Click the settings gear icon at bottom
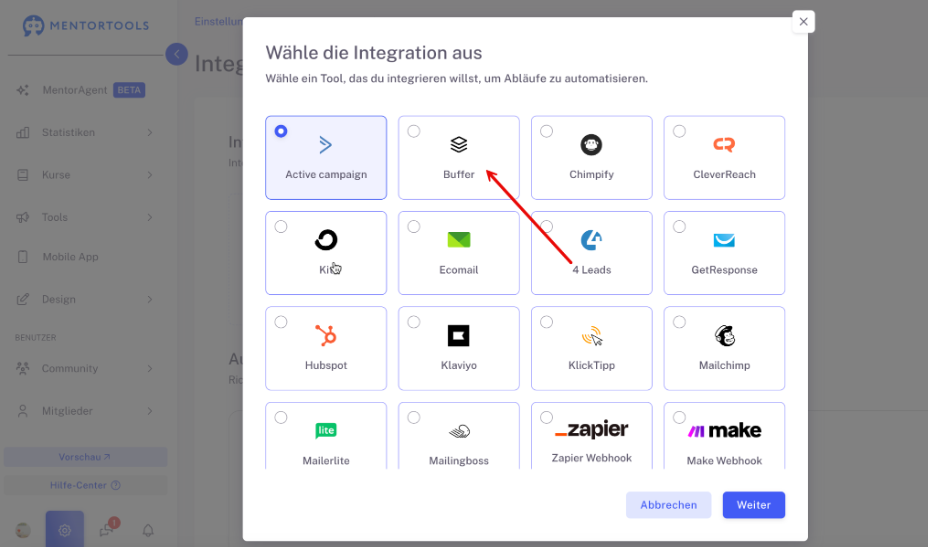This screenshot has width=928, height=547. pyautogui.click(x=65, y=530)
